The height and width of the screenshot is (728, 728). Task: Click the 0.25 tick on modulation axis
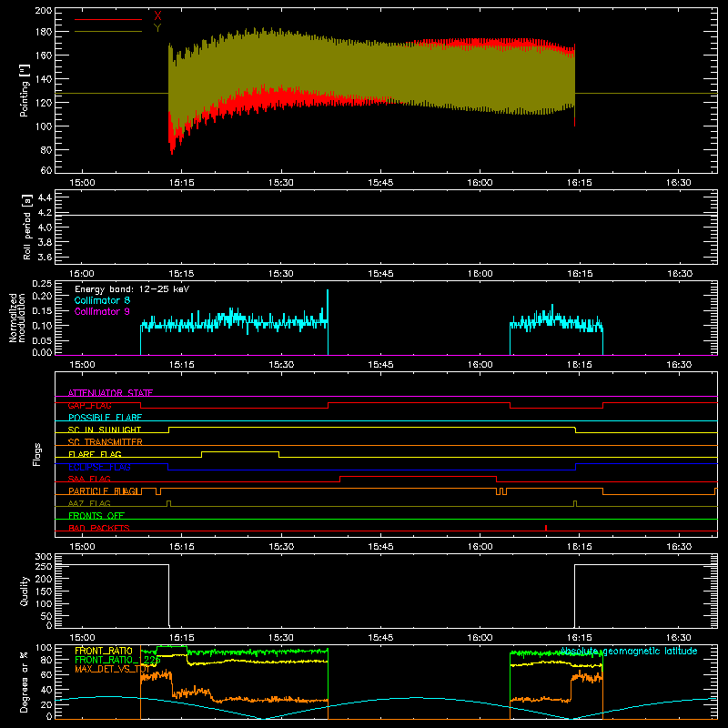42,284
